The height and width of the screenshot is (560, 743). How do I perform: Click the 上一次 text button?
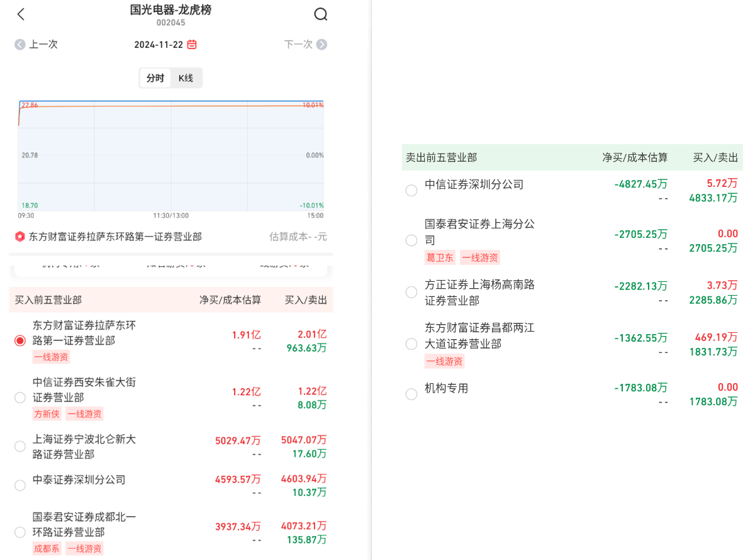tap(43, 45)
